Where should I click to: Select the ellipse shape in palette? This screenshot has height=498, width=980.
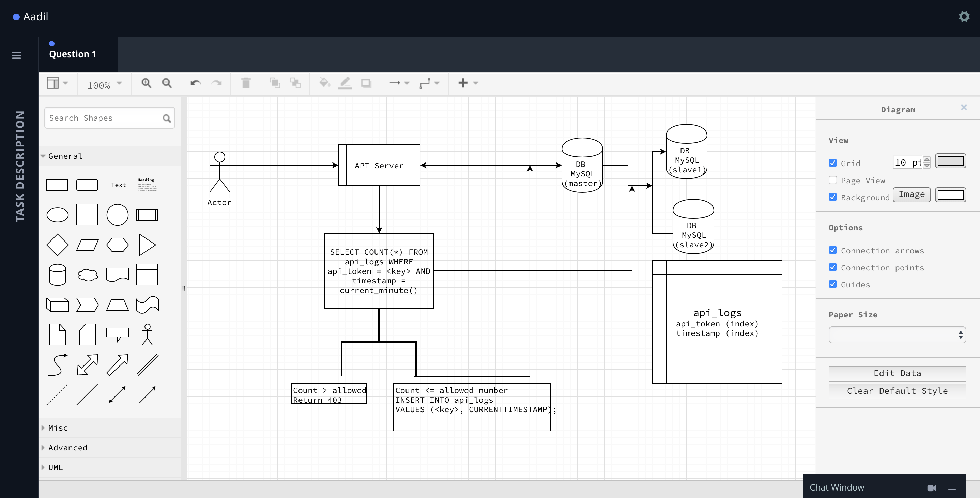tap(58, 215)
